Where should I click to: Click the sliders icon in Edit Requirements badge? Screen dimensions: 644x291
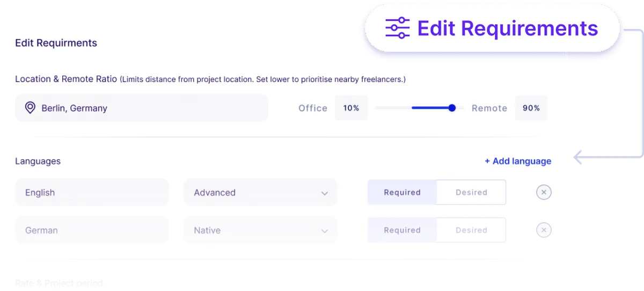398,28
